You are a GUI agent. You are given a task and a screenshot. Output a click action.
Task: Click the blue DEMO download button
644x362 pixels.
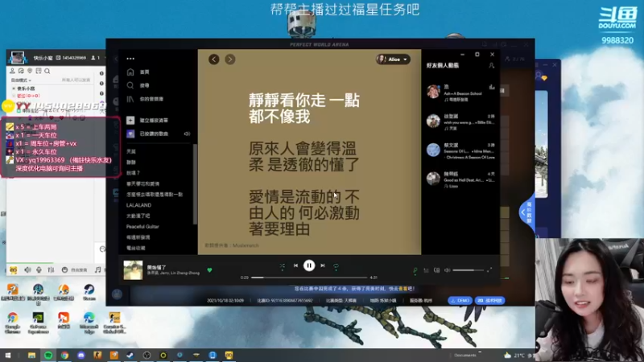[x=460, y=300]
